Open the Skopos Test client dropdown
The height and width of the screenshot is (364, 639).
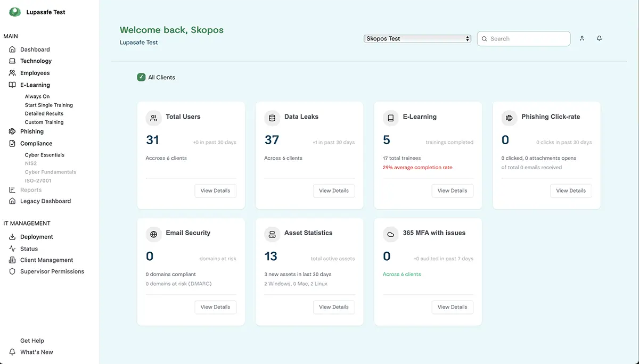pos(417,38)
